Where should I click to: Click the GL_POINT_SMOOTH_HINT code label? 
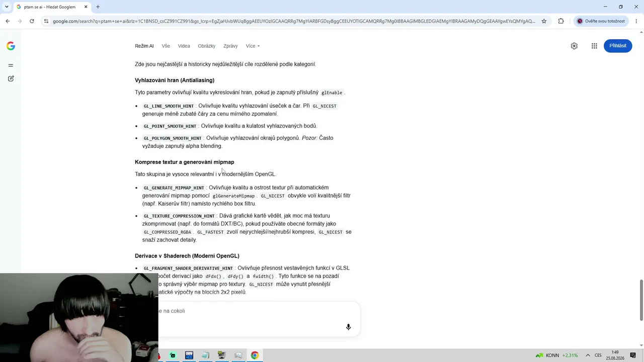pos(170,126)
